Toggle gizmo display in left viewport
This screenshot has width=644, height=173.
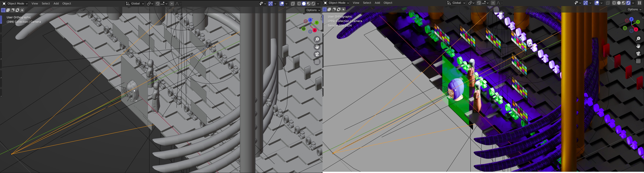click(x=271, y=3)
